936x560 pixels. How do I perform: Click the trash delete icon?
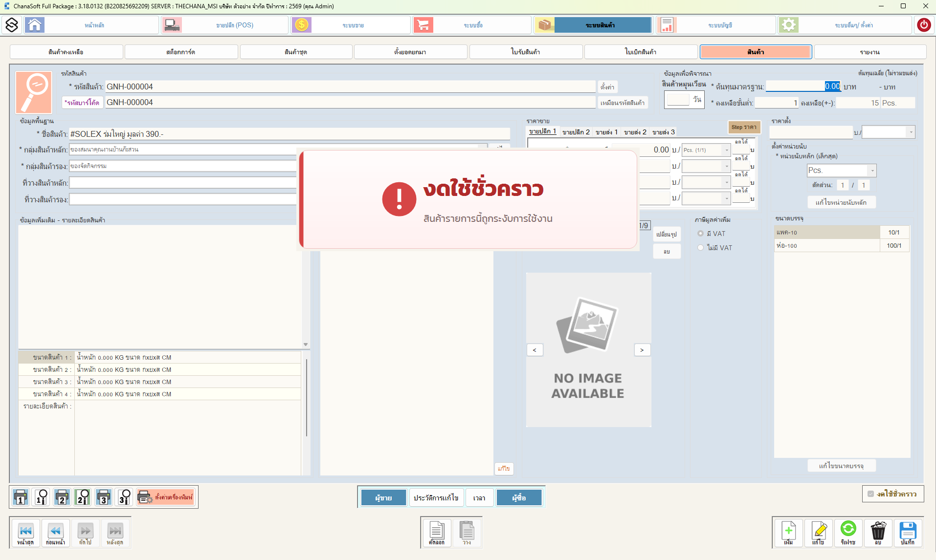pos(878,533)
